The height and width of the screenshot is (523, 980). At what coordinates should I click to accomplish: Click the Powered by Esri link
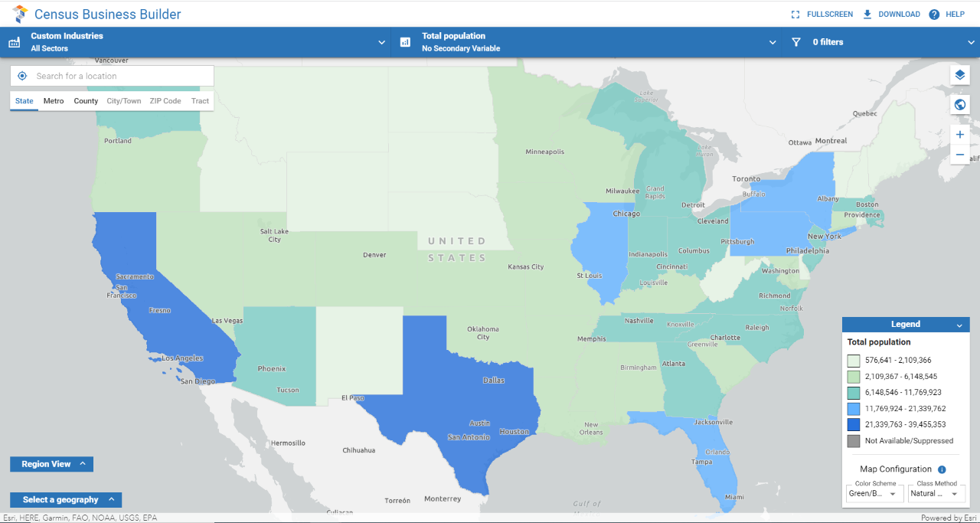tap(948, 518)
